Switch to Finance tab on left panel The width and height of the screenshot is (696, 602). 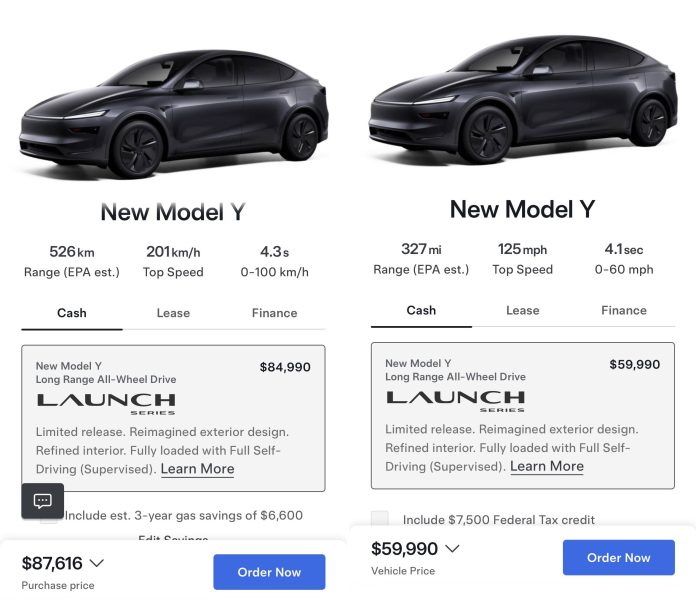pos(274,313)
